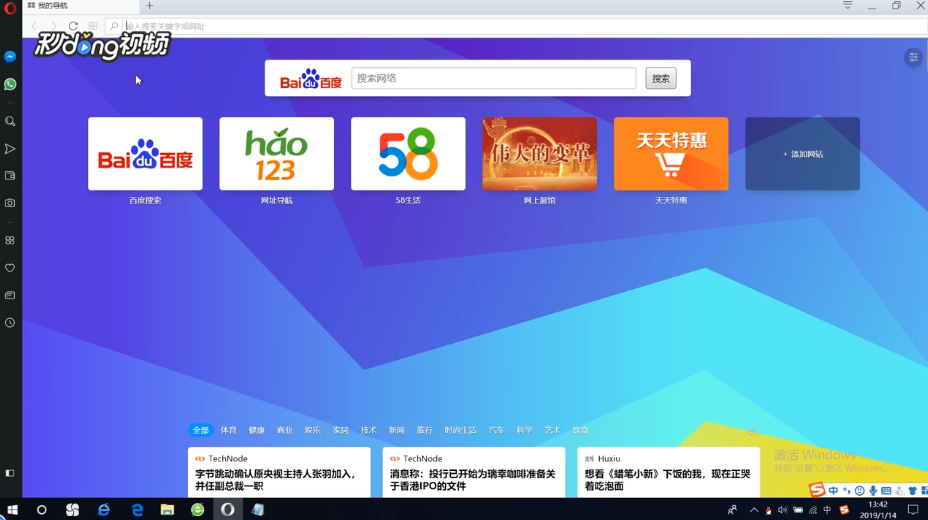Open the My Flow send arrow icon
The height and width of the screenshot is (520, 928).
(x=10, y=148)
